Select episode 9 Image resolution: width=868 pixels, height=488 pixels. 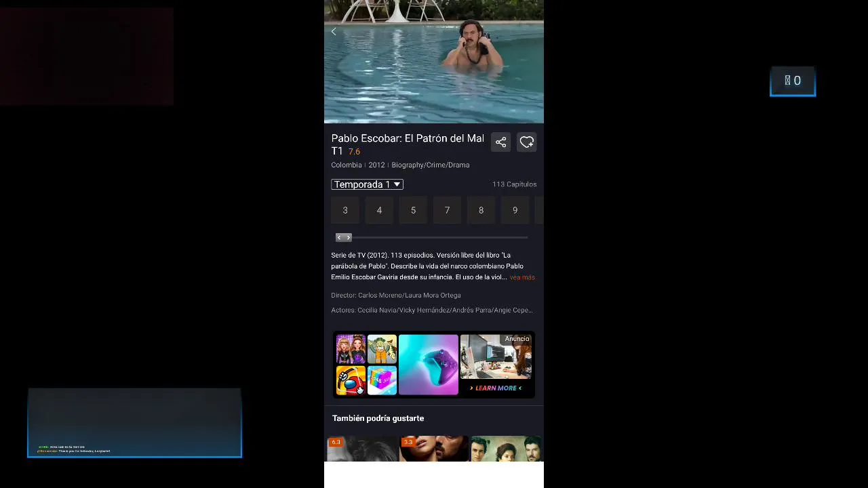click(x=515, y=210)
